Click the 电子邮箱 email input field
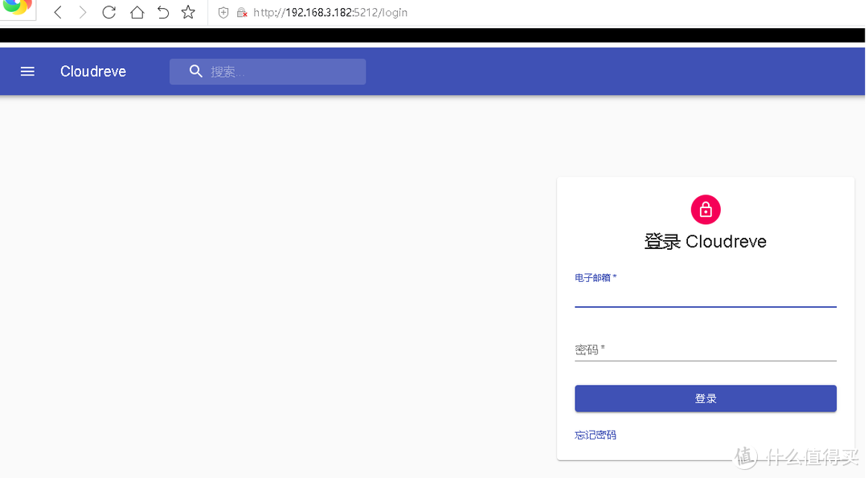Viewport: 868px width, 478px height. pyautogui.click(x=705, y=297)
